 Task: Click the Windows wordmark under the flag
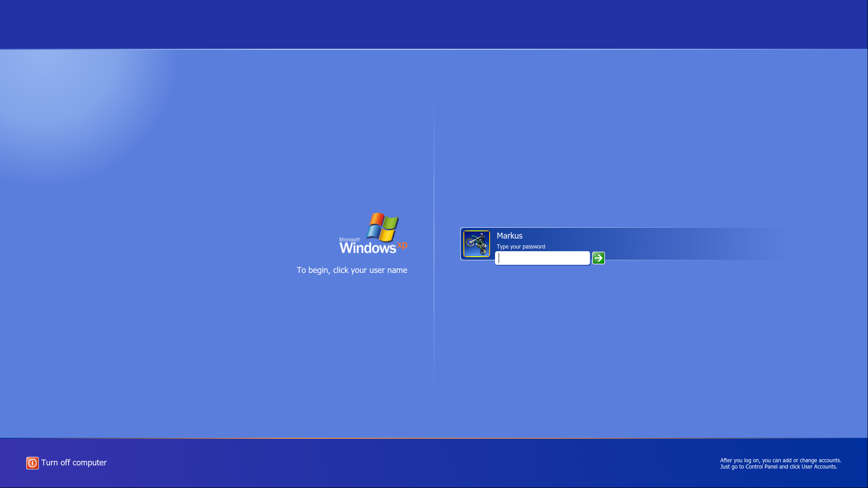(368, 248)
